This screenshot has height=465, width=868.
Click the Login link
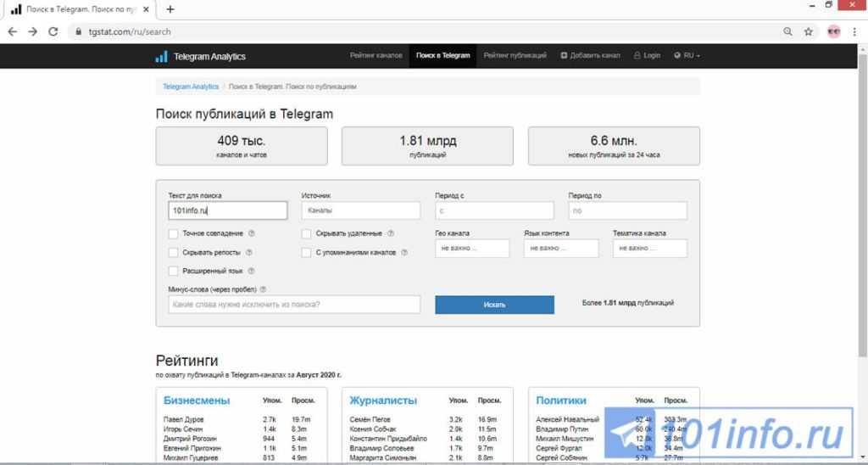pos(648,56)
